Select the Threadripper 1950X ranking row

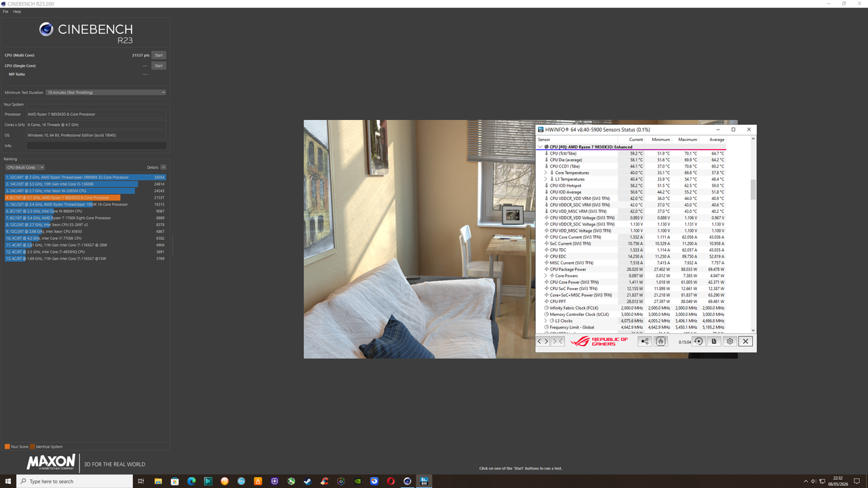pyautogui.click(x=85, y=204)
